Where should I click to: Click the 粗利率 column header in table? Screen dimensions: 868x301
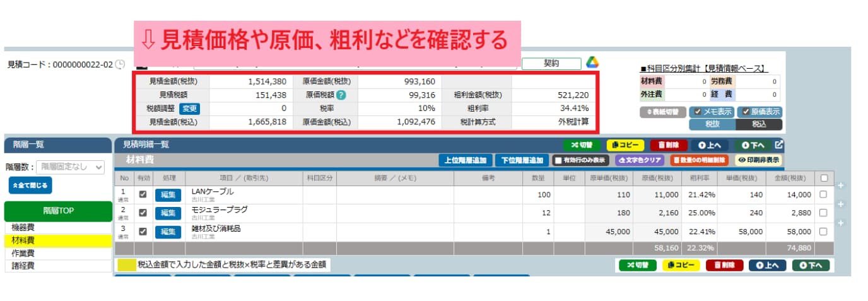click(x=700, y=178)
